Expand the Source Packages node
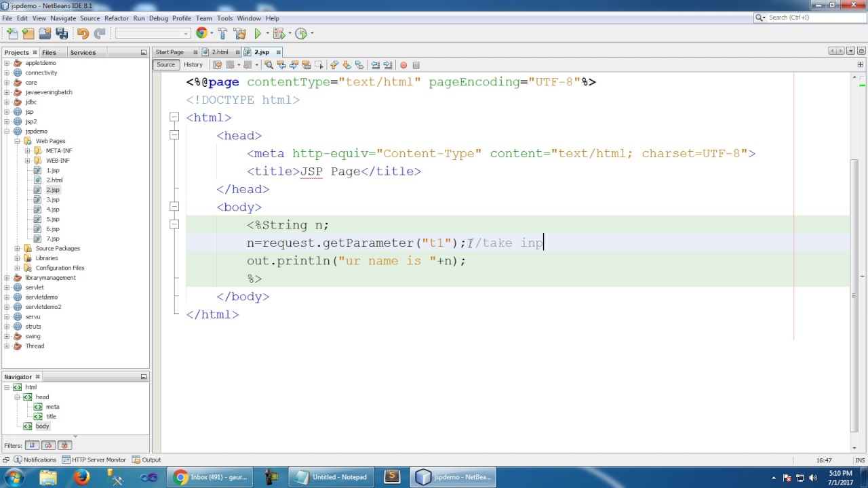Image resolution: width=868 pixels, height=488 pixels. (x=17, y=248)
